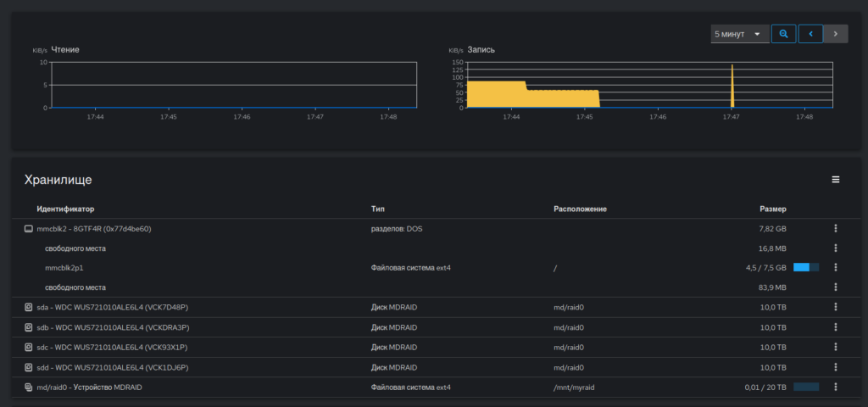Open kebab menu for mmcblk2p1 partition
Viewport: 868px width, 407px height.
pos(835,267)
